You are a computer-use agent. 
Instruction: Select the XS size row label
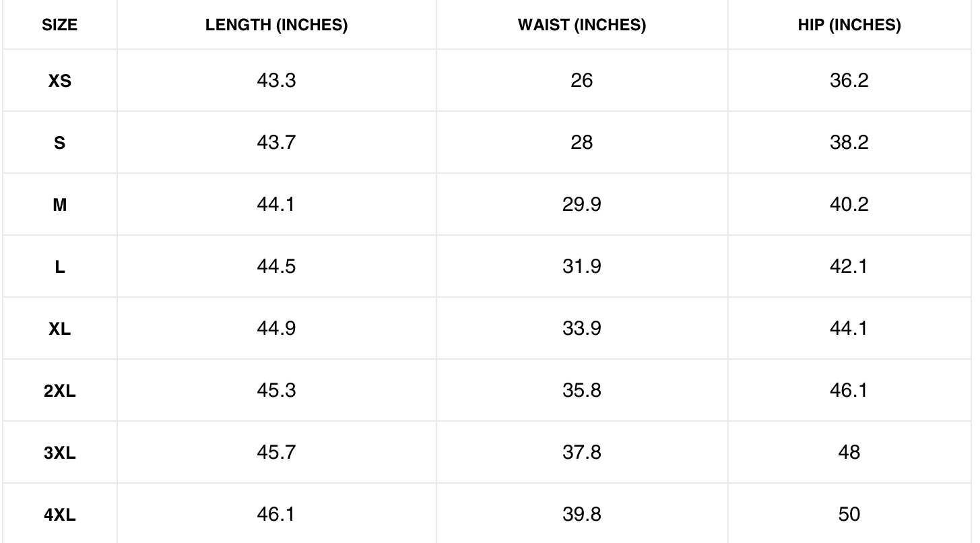click(x=60, y=81)
